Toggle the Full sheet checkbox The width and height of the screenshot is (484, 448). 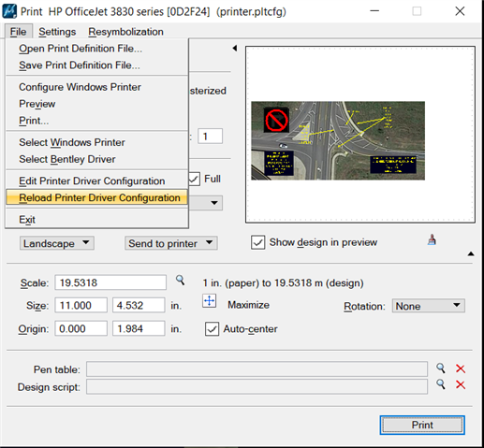[x=195, y=179]
